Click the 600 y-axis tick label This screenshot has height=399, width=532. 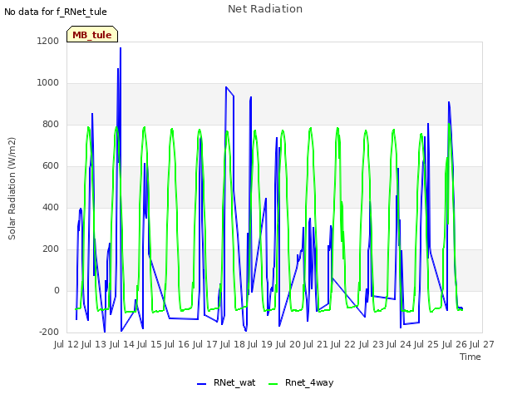51,166
